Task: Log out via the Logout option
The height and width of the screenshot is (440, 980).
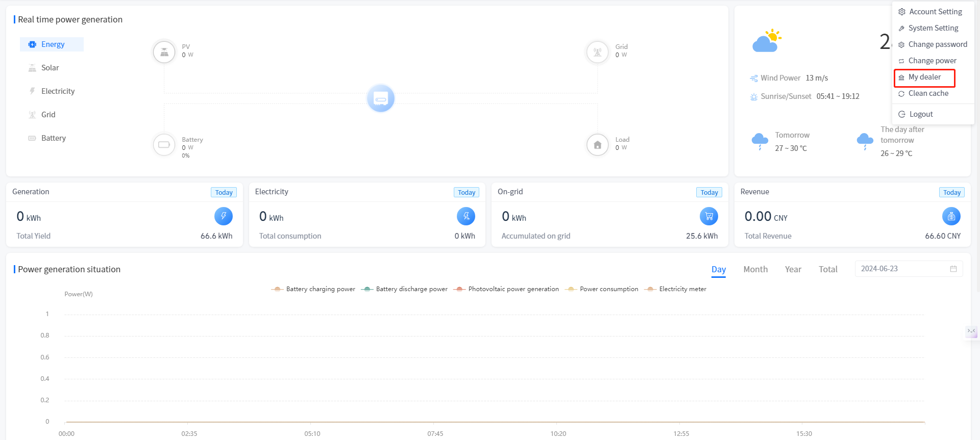Action: [921, 114]
